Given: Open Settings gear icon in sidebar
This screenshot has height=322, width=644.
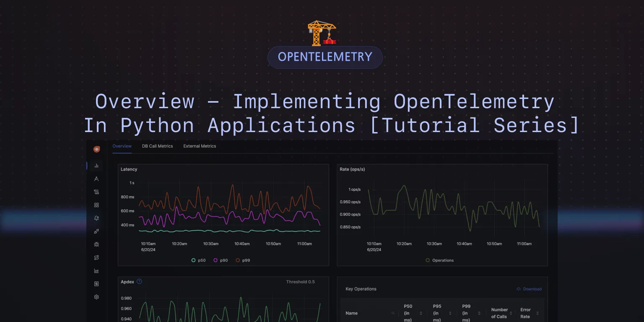Looking at the screenshot, I should click(96, 297).
